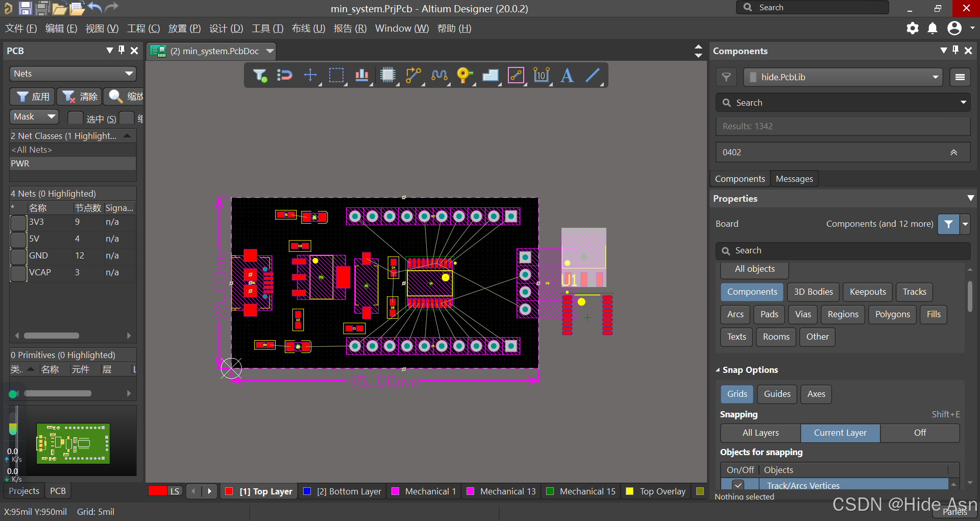Choose the Place Dimension tool
The width and height of the screenshot is (980, 521).
542,76
